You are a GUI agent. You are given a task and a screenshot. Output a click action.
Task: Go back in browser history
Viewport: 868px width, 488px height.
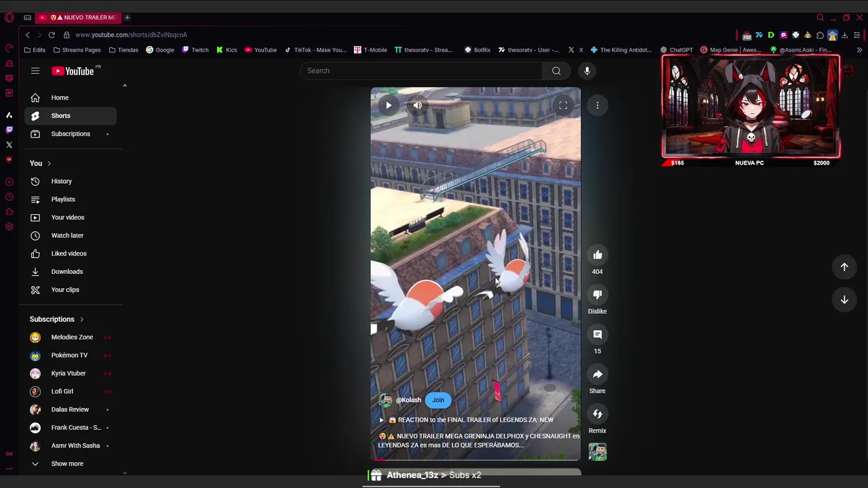click(x=27, y=35)
